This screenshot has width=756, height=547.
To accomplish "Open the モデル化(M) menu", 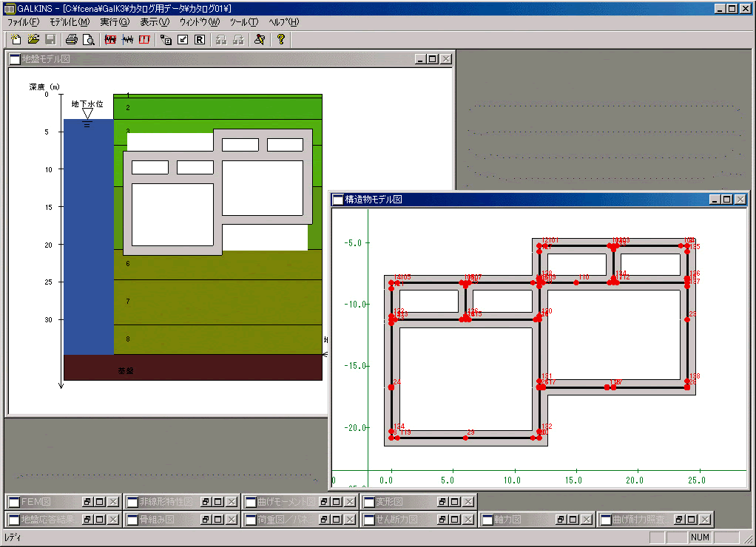I will coord(69,22).
